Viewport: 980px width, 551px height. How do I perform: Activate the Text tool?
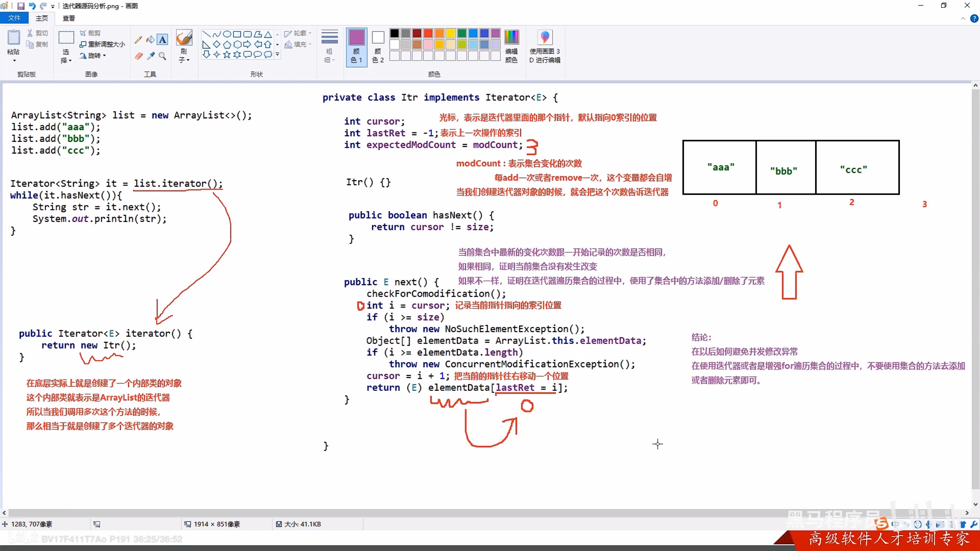pyautogui.click(x=162, y=40)
